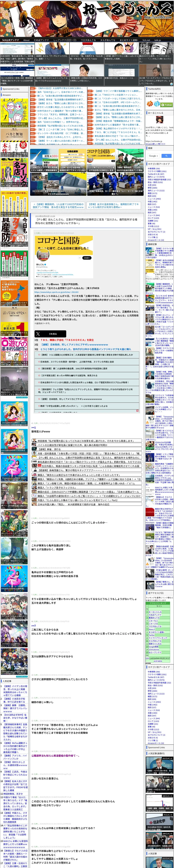Open the だめぽアンテナ menu item
The image size is (174, 868).
point(41,40)
